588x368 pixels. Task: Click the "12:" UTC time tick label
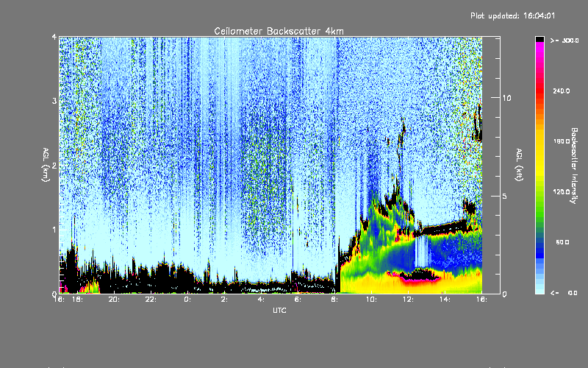(408, 300)
